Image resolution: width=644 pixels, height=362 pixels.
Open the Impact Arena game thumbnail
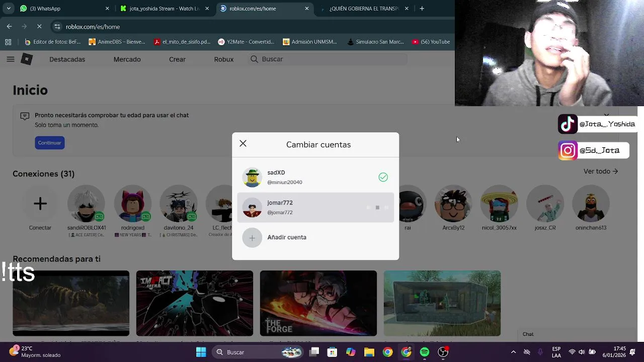[x=195, y=303]
